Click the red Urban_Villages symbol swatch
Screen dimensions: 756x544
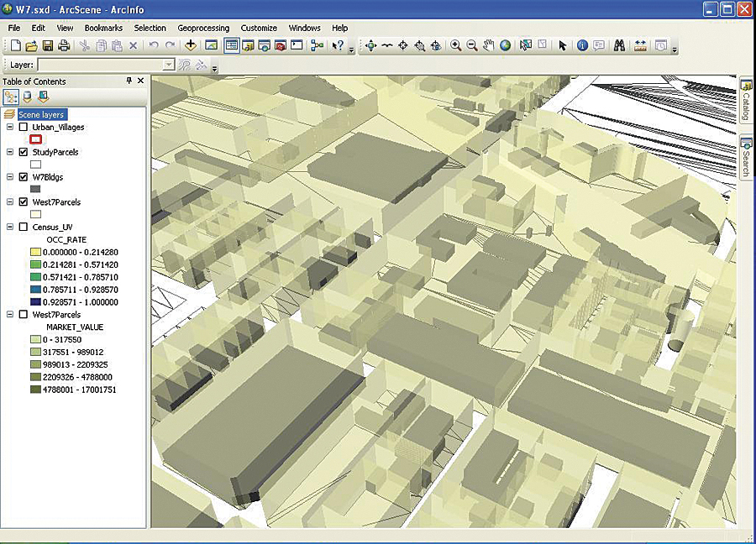point(35,139)
